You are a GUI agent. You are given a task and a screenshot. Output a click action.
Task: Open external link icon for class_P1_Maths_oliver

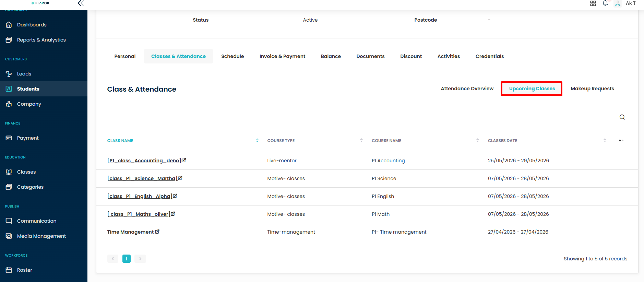173,214
